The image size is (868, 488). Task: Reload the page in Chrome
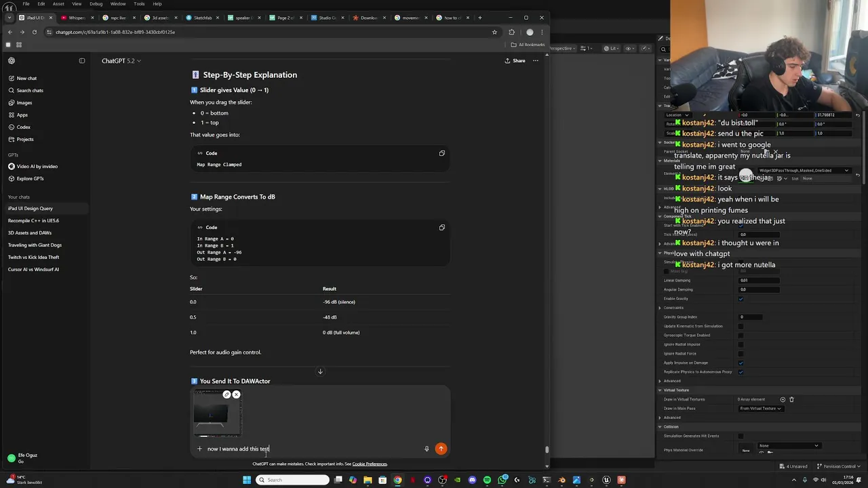[35, 32]
